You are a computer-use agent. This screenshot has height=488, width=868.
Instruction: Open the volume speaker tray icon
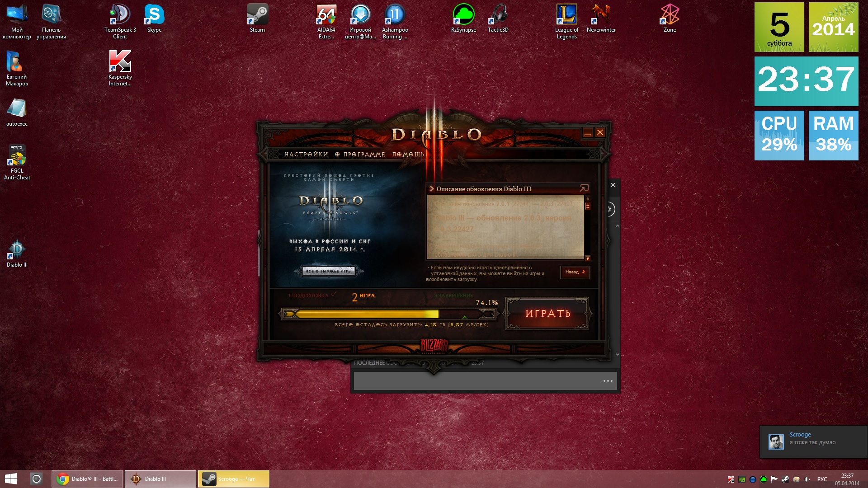(x=807, y=479)
